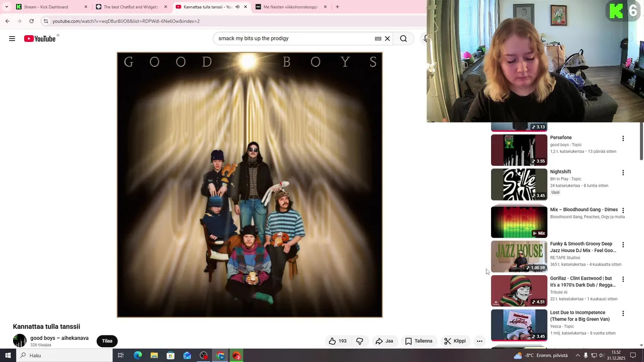This screenshot has width=644, height=362.
Task: Open options for the Funky & Smooth Groovy Deep video
Action: 623,245
